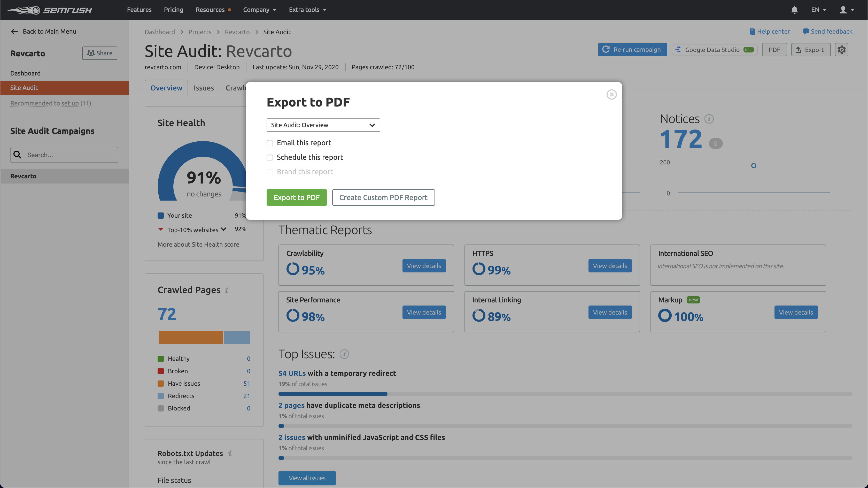Click Create Custom PDF Report

pyautogui.click(x=383, y=197)
